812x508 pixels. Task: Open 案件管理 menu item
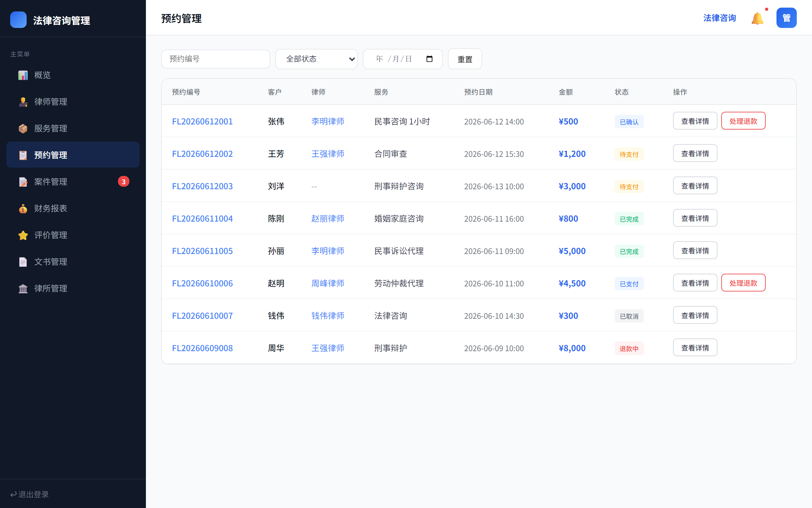coord(73,182)
